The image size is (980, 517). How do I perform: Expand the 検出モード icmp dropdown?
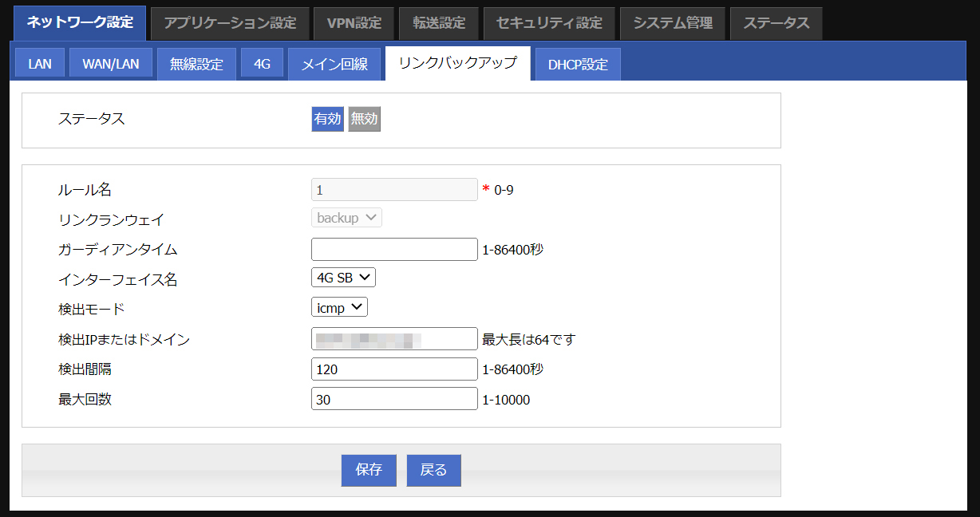click(x=338, y=307)
